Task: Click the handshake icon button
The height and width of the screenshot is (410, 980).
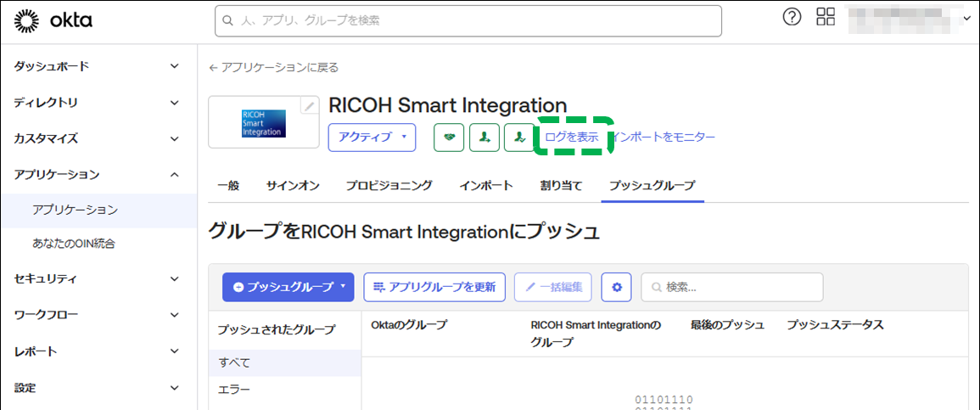Action: coord(450,138)
